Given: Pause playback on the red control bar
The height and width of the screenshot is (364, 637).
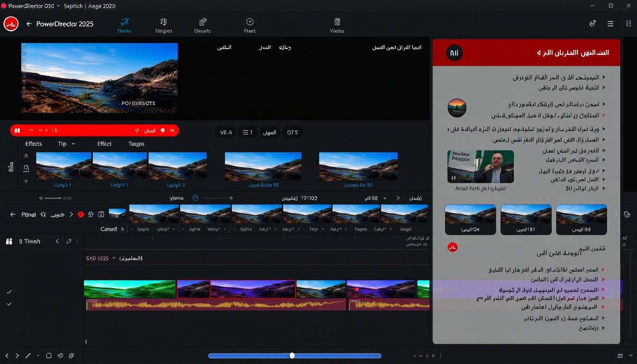Looking at the screenshot, I should pos(17,130).
